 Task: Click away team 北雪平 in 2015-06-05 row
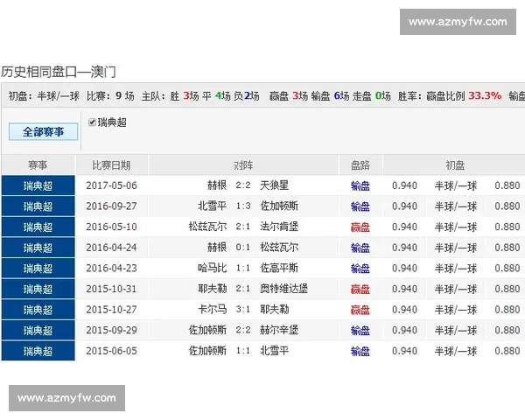[274, 351]
